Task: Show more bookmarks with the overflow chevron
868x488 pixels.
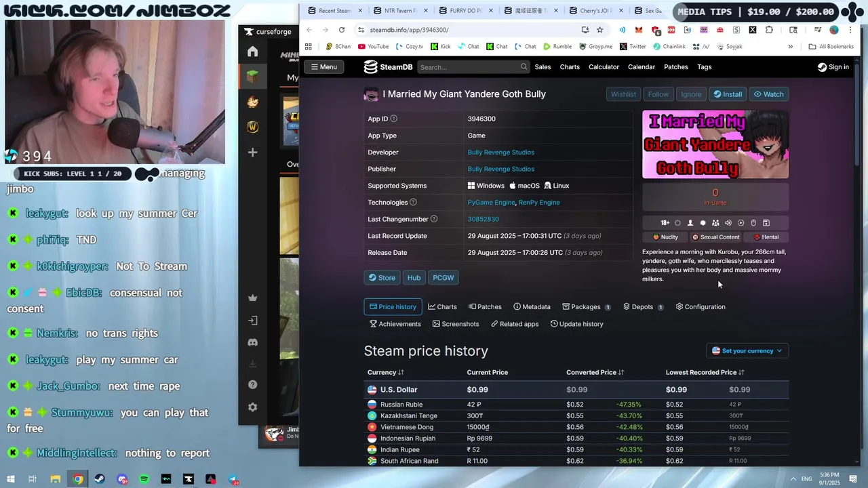Action: click(790, 47)
